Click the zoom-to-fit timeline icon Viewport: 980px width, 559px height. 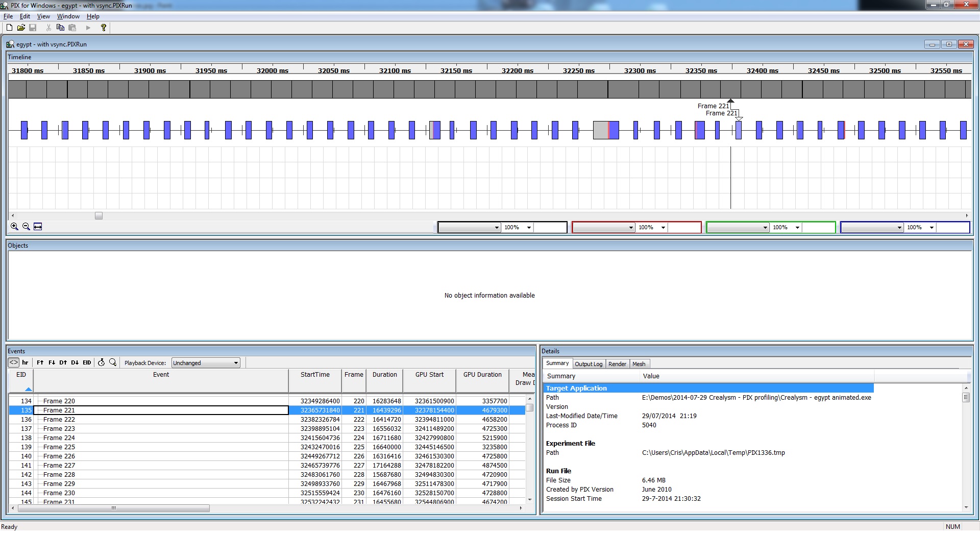[x=38, y=227]
